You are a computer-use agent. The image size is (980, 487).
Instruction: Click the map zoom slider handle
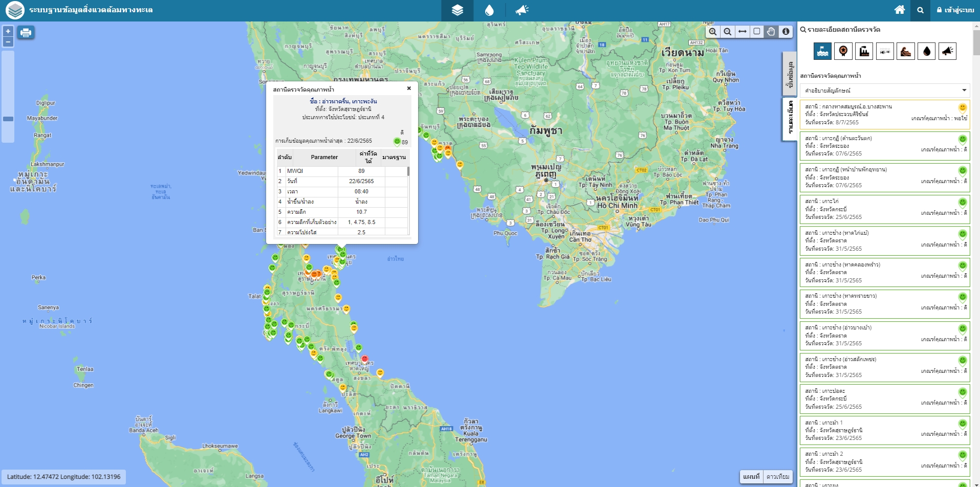[x=8, y=119]
